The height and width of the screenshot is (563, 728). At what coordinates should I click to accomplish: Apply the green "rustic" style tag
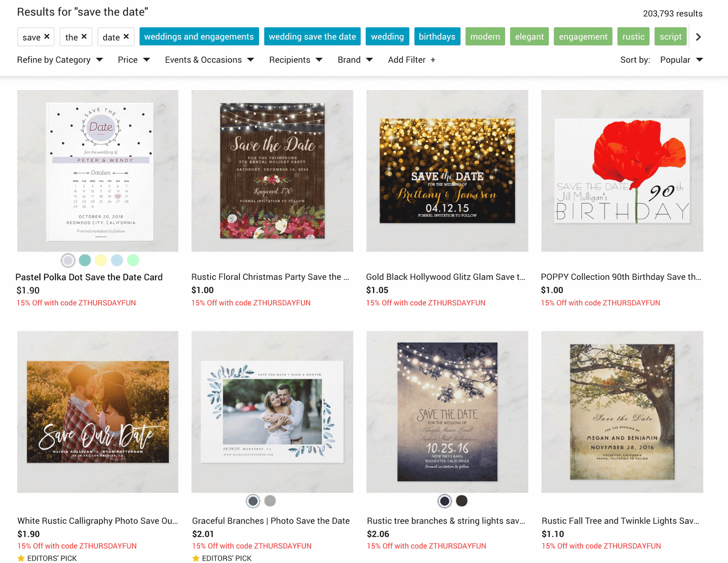click(x=633, y=37)
